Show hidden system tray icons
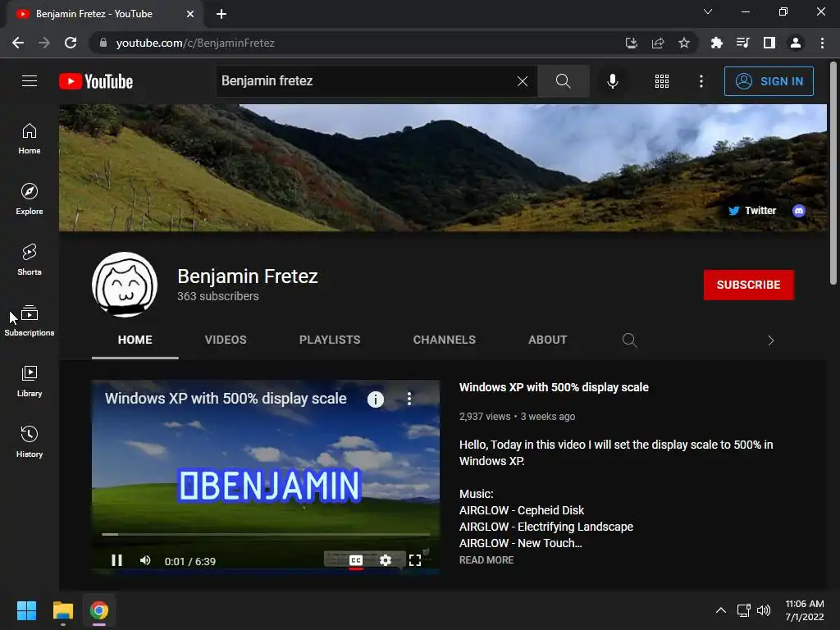The width and height of the screenshot is (840, 630). coord(721,610)
